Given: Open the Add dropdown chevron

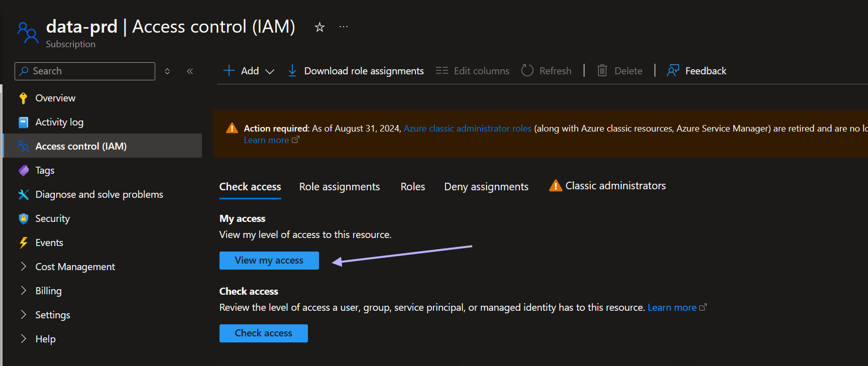Looking at the screenshot, I should pyautogui.click(x=270, y=71).
